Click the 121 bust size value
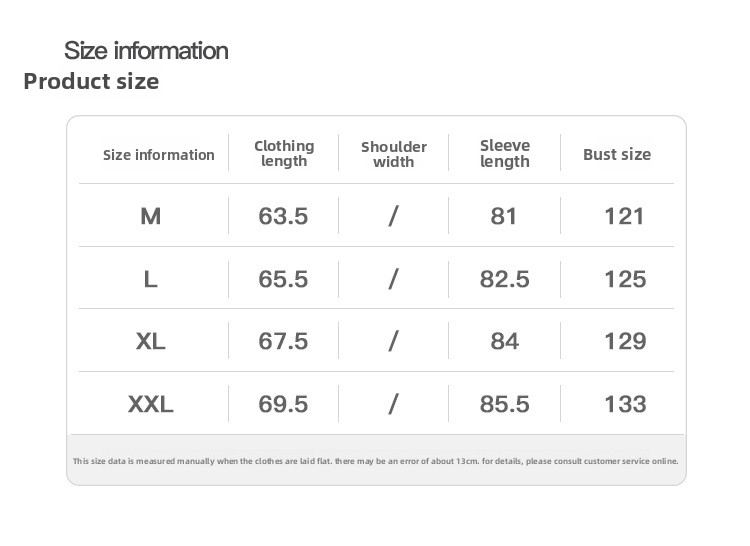The height and width of the screenshot is (546, 750). (x=625, y=216)
